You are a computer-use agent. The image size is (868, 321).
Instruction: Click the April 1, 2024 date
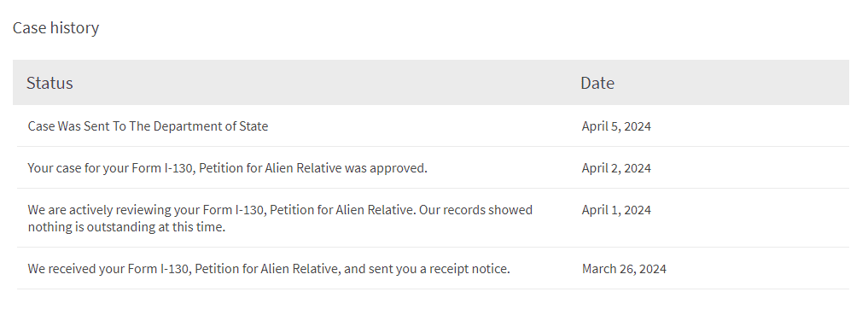pyautogui.click(x=616, y=210)
